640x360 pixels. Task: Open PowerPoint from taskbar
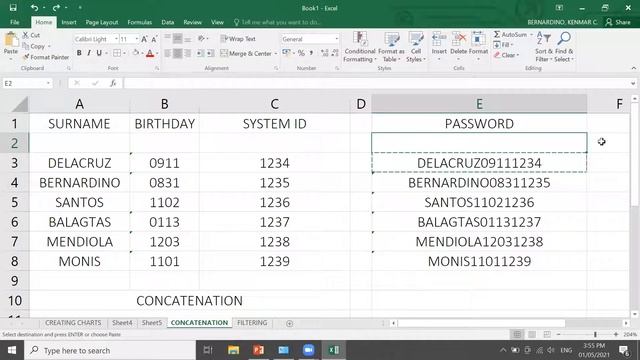point(258,350)
